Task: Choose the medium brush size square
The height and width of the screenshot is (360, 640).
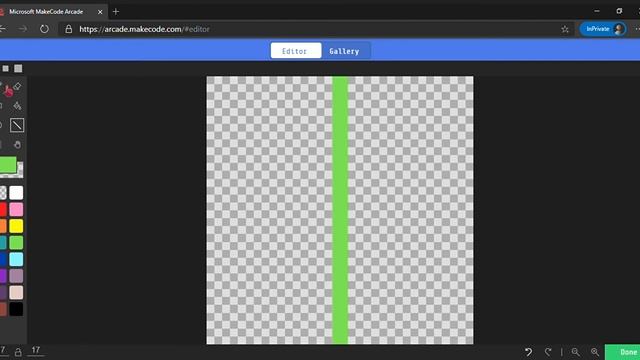Action: click(18, 69)
